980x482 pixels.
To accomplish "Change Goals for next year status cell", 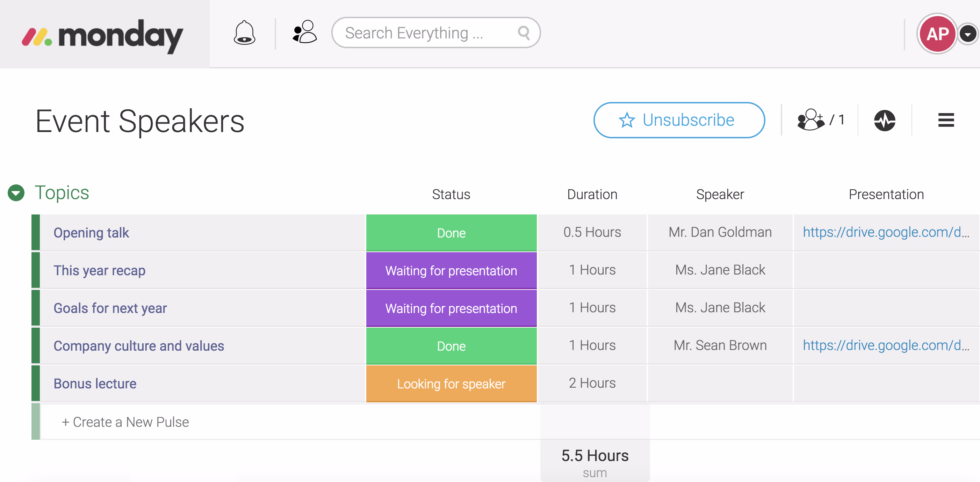I will (x=451, y=308).
